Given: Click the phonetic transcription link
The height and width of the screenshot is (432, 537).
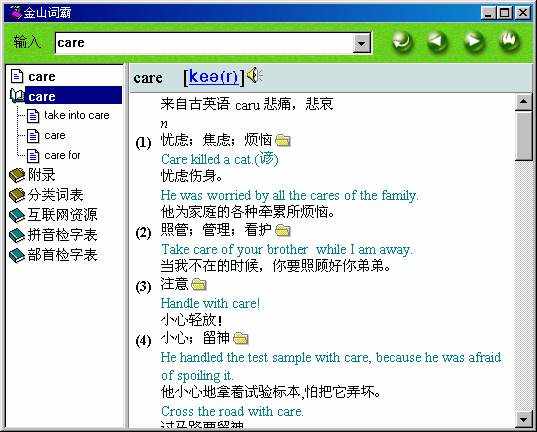Looking at the screenshot, I should [x=213, y=77].
